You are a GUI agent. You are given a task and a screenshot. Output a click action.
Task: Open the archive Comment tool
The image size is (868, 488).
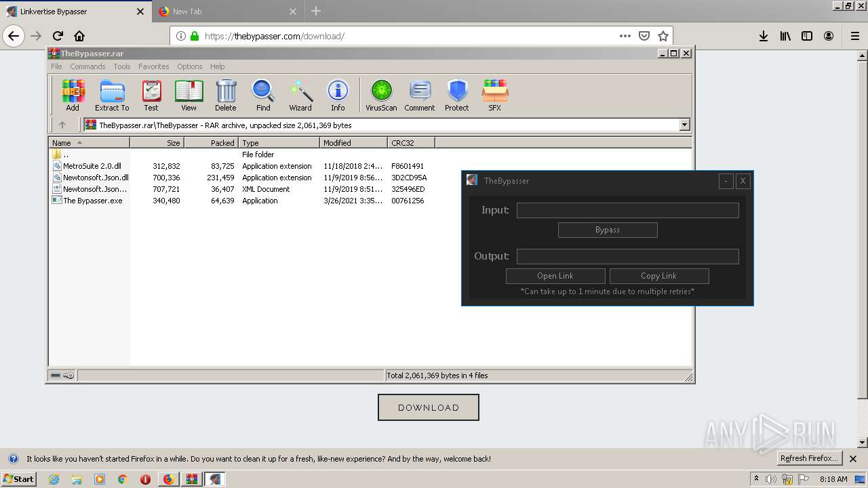[420, 95]
